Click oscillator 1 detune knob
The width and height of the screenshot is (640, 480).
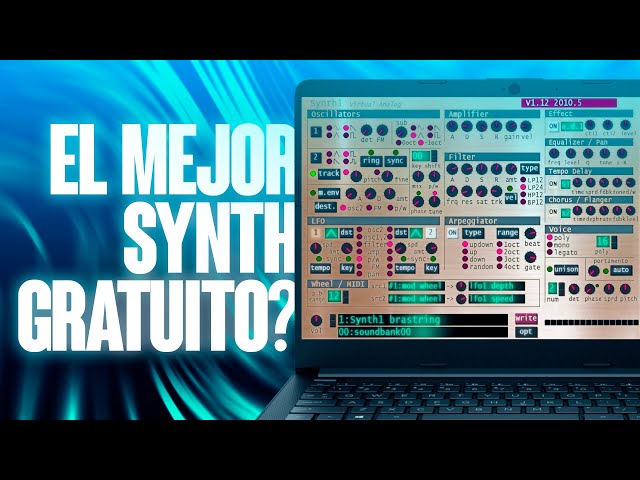pyautogui.click(x=367, y=131)
